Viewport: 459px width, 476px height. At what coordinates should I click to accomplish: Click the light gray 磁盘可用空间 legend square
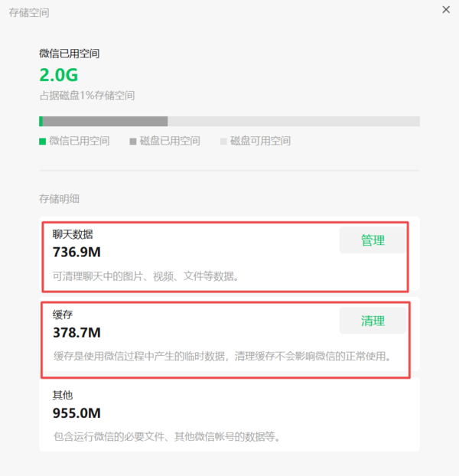[223, 141]
